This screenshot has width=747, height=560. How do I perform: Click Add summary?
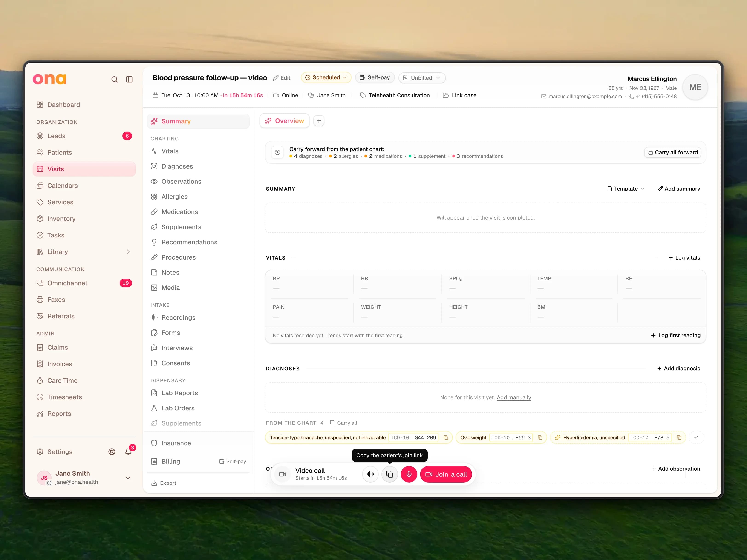tap(679, 189)
